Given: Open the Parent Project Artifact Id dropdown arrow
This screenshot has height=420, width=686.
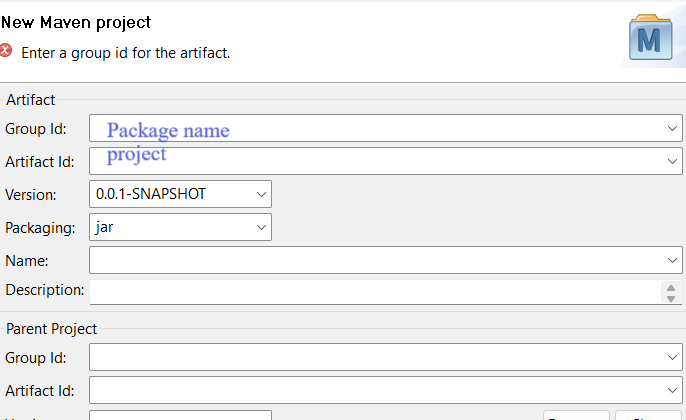Looking at the screenshot, I should tap(672, 390).
